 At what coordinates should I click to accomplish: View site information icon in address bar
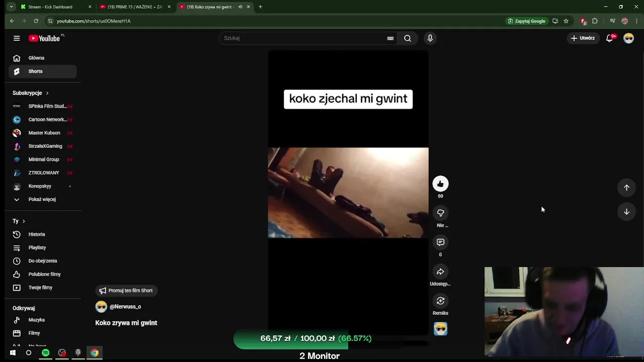(x=50, y=21)
